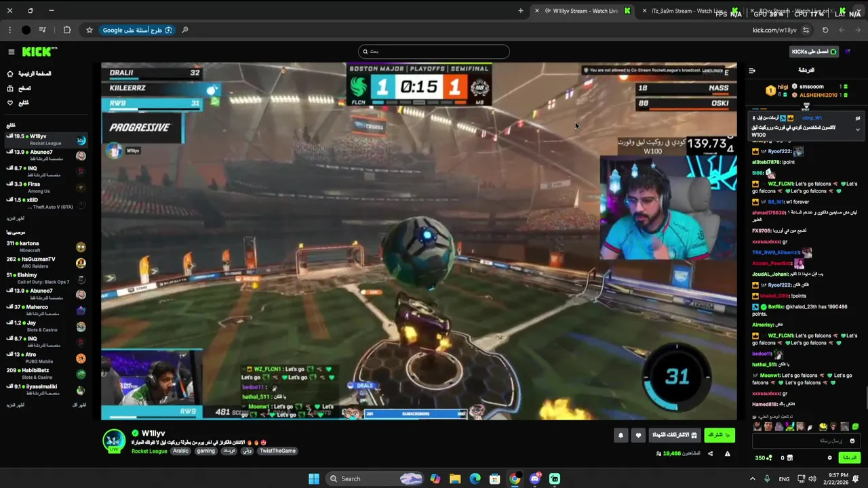Image resolution: width=868 pixels, height=488 pixels.
Task: Open site info controls beside kick.com URL
Action: point(806,30)
